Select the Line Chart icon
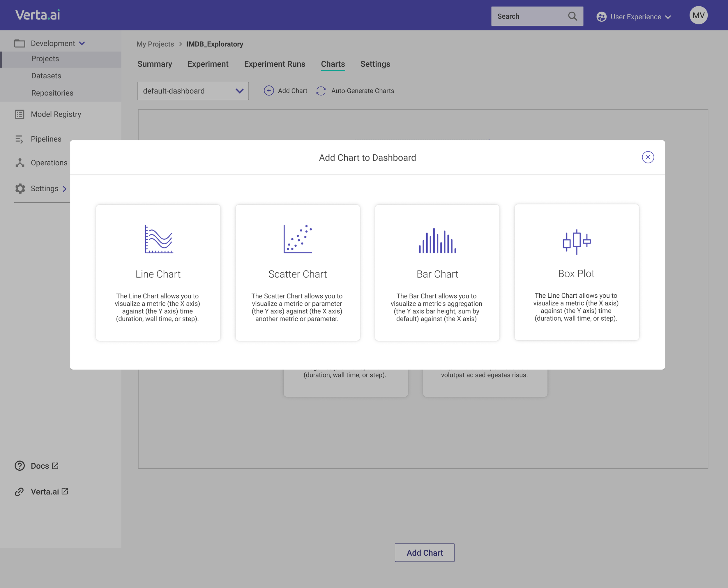The width and height of the screenshot is (728, 588). [159, 239]
